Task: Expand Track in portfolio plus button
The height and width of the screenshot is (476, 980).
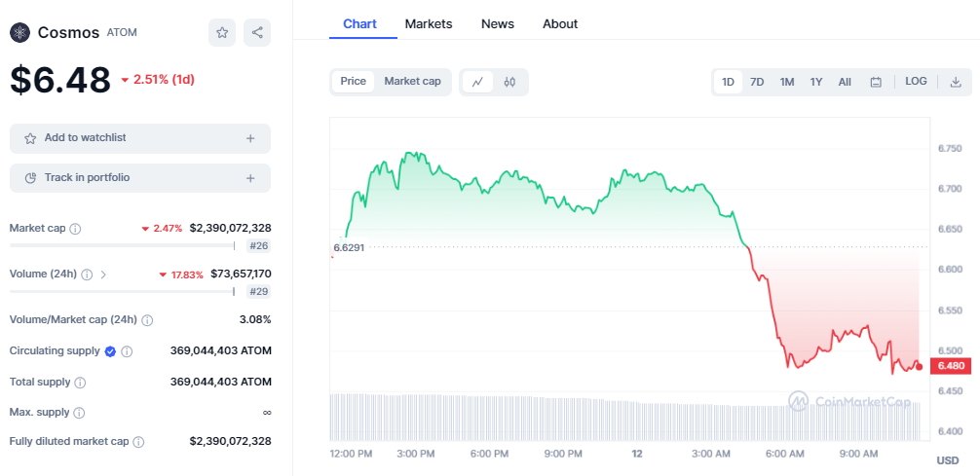Action: (250, 178)
